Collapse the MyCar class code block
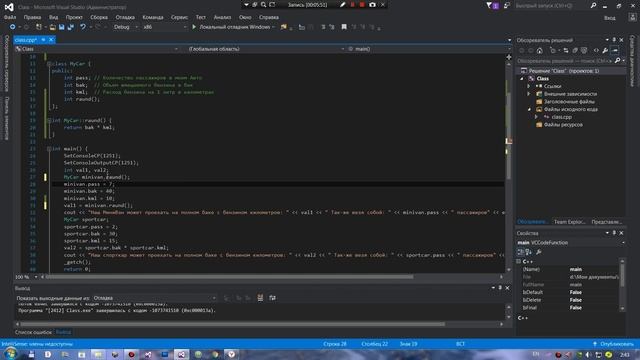This screenshot has width=640, height=360. [49, 64]
